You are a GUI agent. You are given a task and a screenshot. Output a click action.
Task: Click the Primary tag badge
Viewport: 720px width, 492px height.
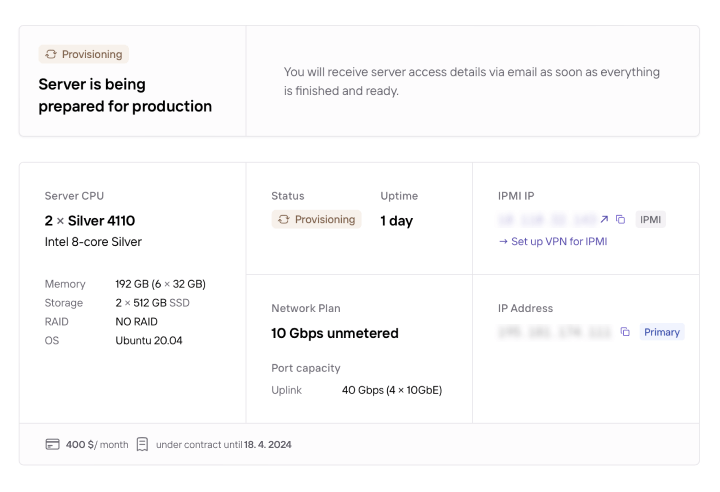[662, 332]
